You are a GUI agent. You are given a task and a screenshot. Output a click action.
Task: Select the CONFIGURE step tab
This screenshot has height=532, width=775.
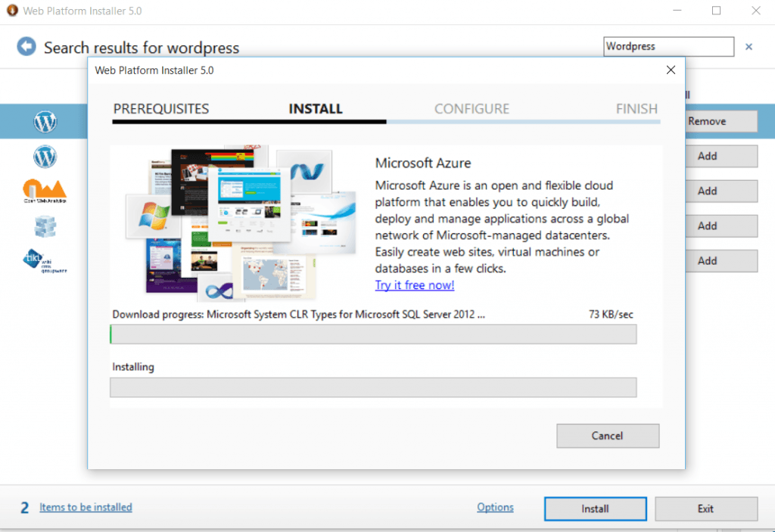[472, 109]
